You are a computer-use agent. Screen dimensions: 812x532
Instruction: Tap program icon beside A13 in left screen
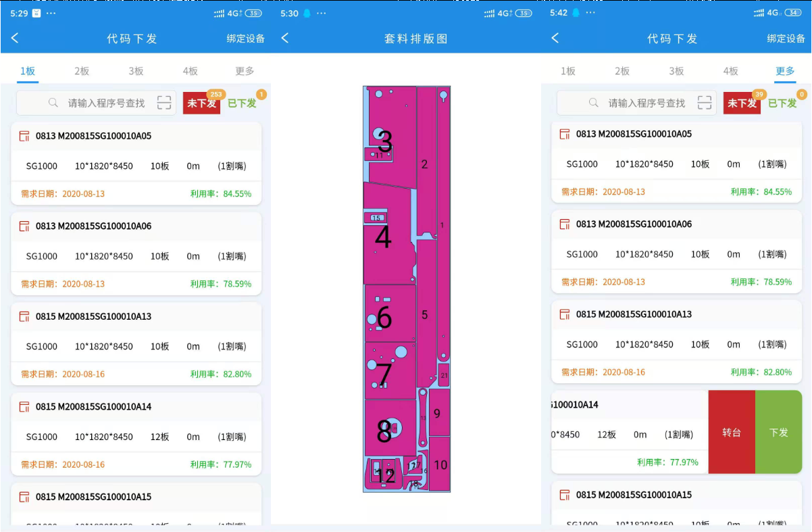(x=24, y=316)
